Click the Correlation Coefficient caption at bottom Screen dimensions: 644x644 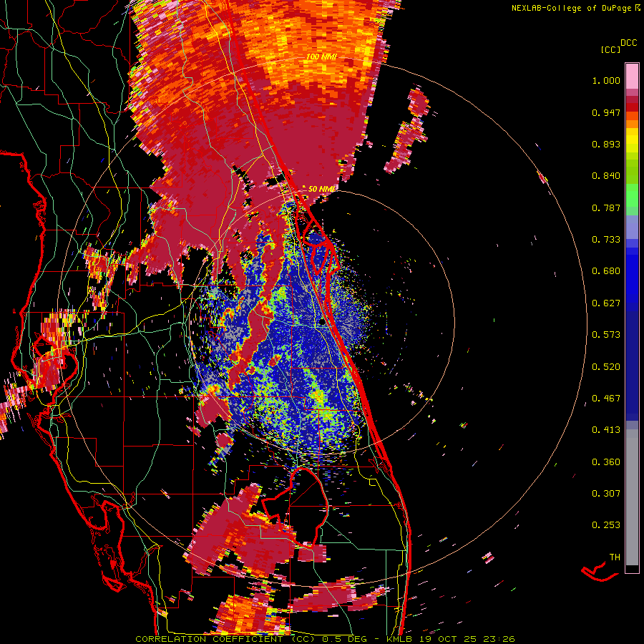pyautogui.click(x=325, y=639)
